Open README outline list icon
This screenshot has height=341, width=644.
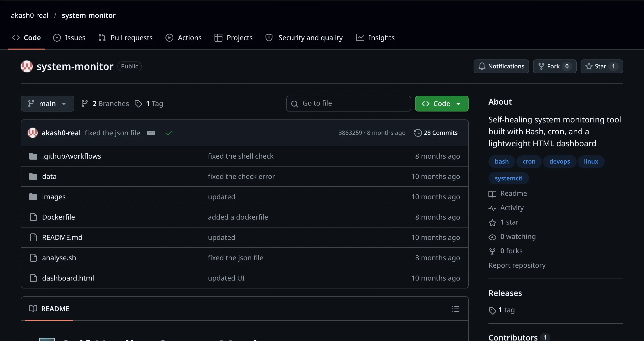tap(456, 309)
